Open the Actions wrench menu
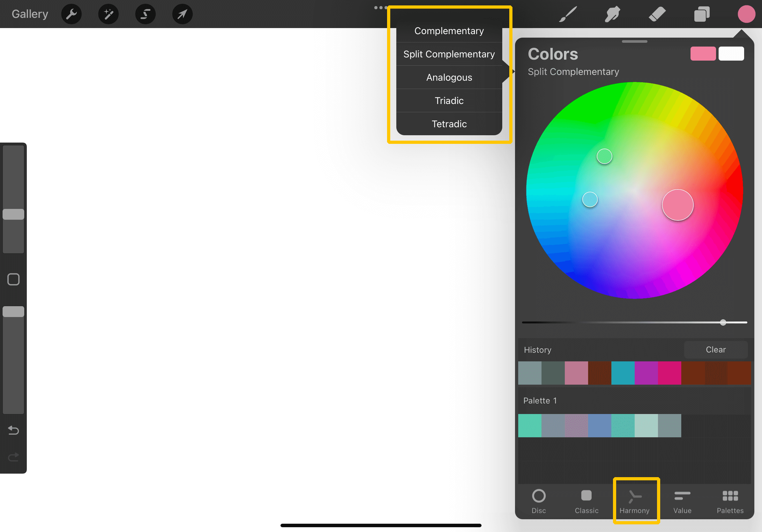Image resolution: width=762 pixels, height=532 pixels. 71,14
